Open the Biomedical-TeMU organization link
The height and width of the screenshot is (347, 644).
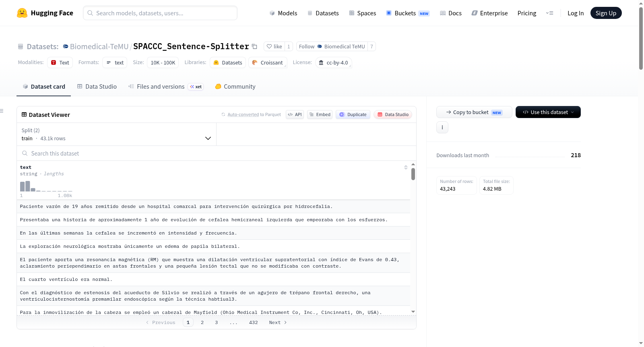(99, 46)
